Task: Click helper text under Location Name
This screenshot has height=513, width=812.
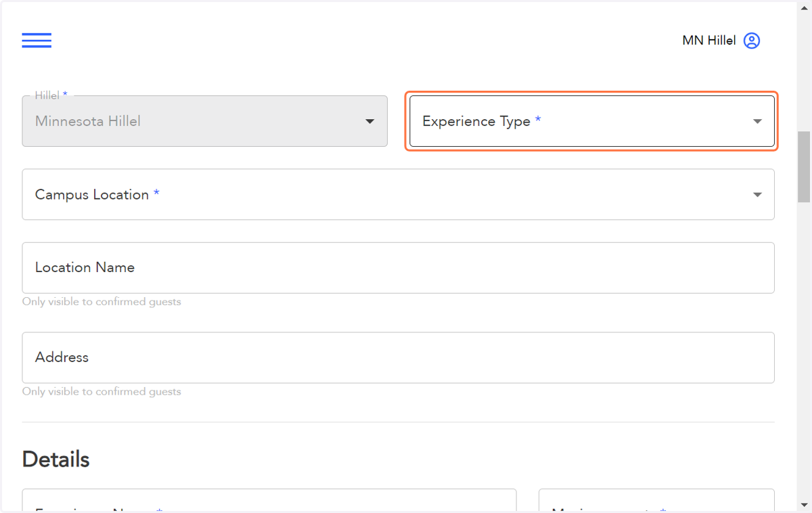Action: pyautogui.click(x=101, y=302)
